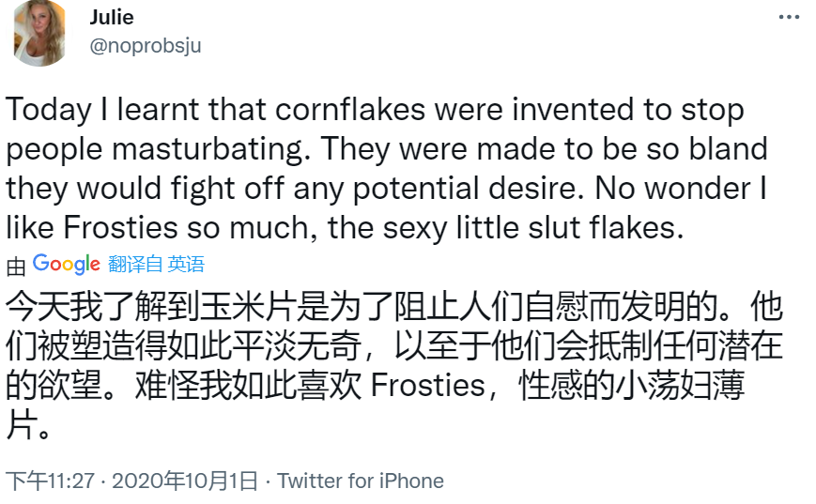Click the line starting "Today I learnt"
The width and height of the screenshot is (816, 504).
coord(375,110)
